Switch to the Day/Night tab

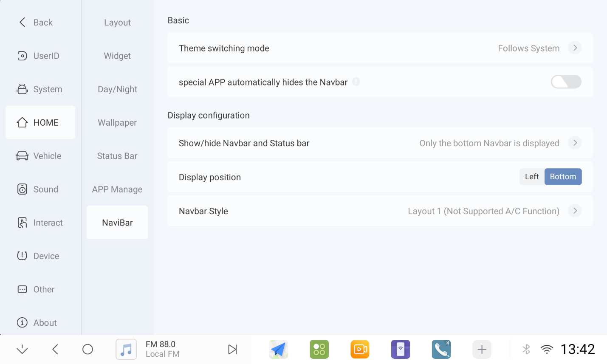[x=117, y=89]
